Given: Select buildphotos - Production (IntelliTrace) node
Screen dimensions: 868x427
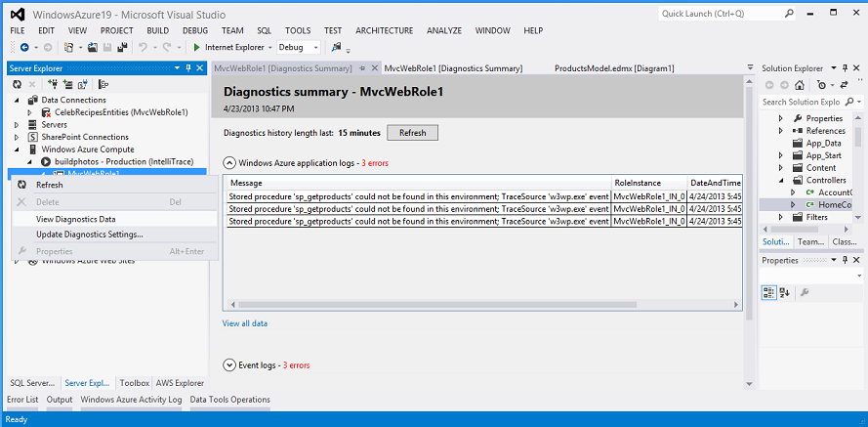Looking at the screenshot, I should click(124, 162).
